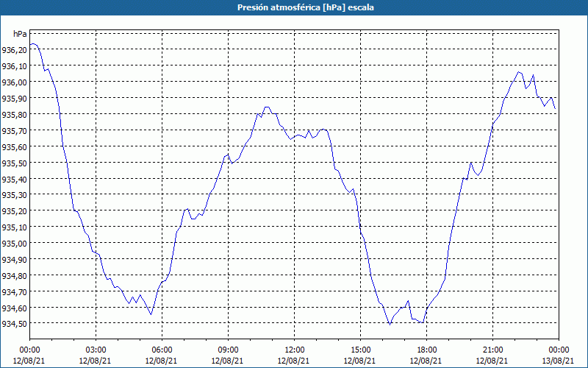This screenshot has width=588, height=368.
Task: Click the 03:00 time axis label
Action: coord(96,350)
